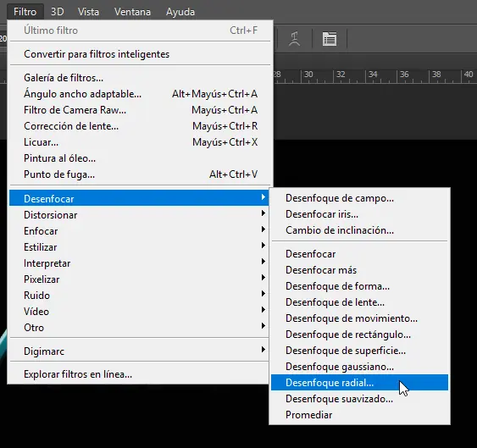The height and width of the screenshot is (448, 477).
Task: Click the warp text icon in options bar
Action: [294, 39]
